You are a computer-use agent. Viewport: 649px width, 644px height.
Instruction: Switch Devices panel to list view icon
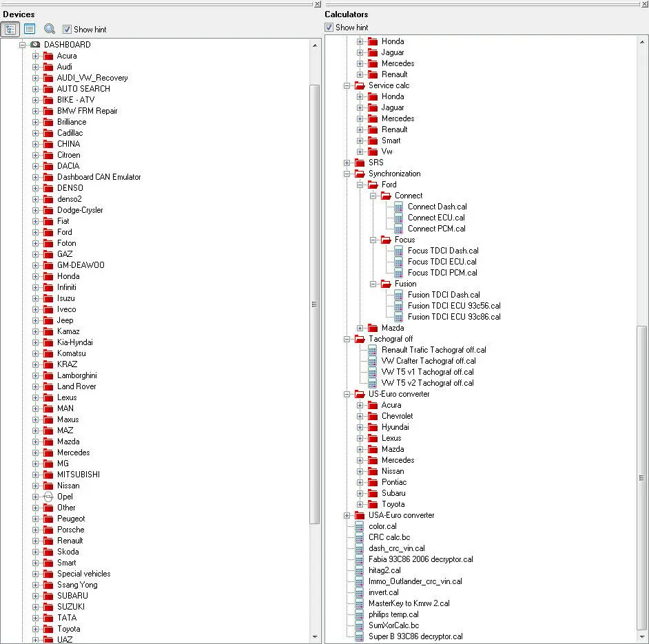[x=30, y=29]
